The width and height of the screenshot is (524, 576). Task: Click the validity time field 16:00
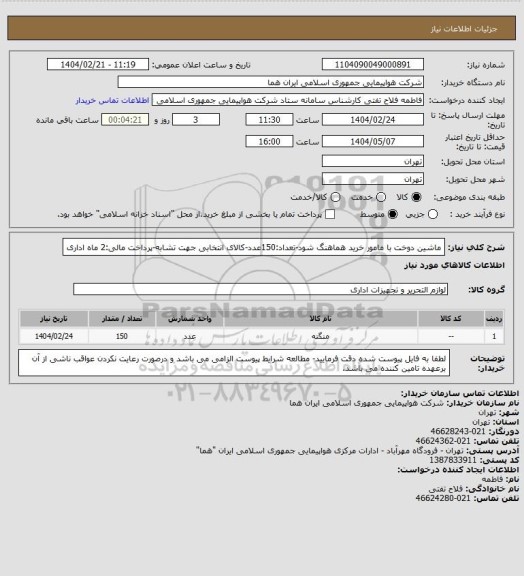coord(269,141)
